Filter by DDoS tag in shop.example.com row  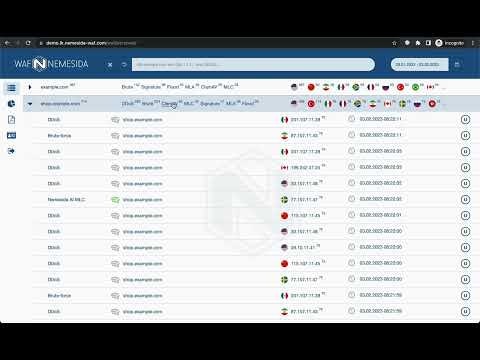coord(128,104)
